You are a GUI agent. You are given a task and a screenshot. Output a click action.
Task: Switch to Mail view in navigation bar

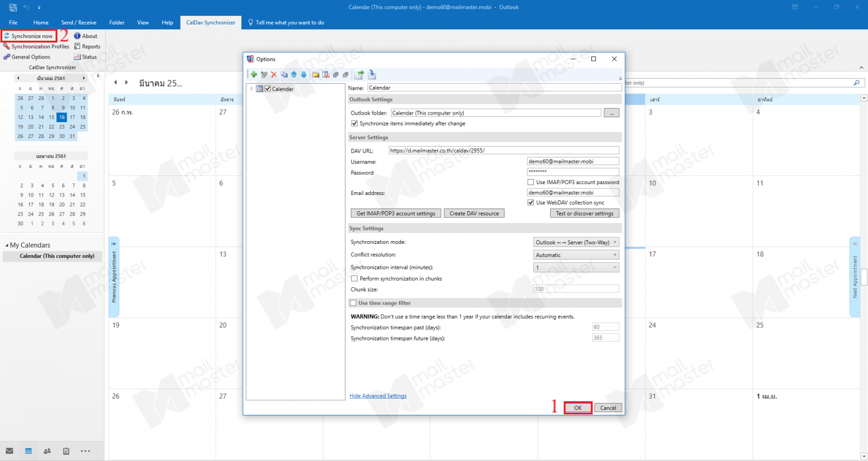coord(9,451)
